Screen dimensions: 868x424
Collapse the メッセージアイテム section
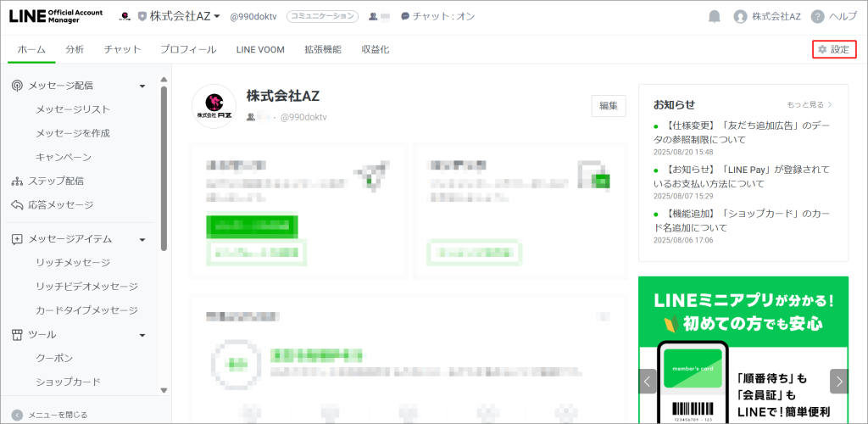click(142, 239)
